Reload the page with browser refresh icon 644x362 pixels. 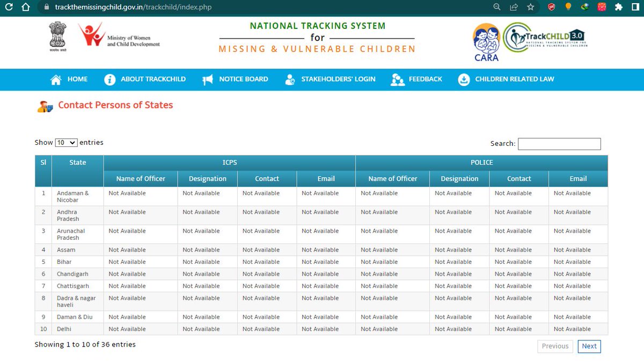[9, 8]
